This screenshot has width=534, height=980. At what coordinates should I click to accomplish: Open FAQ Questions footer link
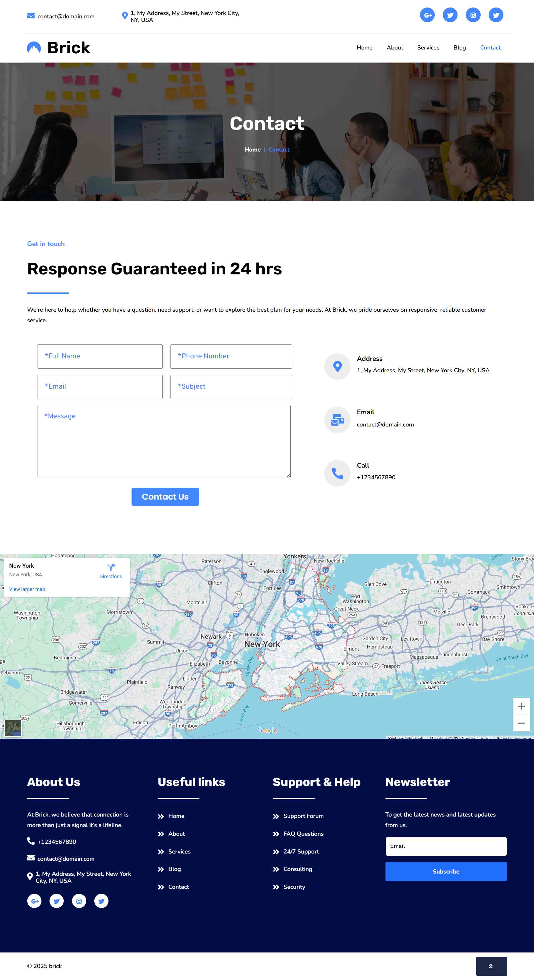[303, 834]
